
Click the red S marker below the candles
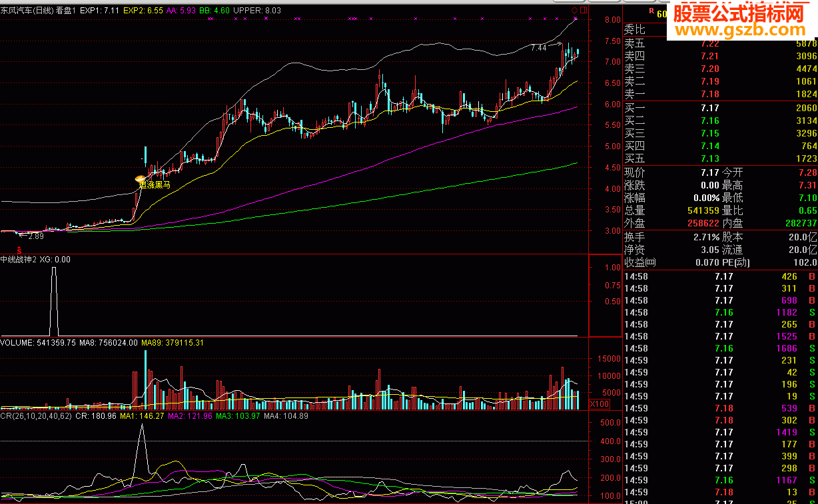pos(19,249)
